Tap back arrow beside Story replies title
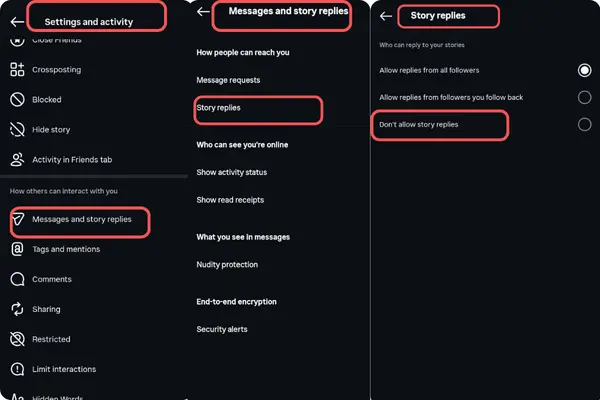 (386, 16)
